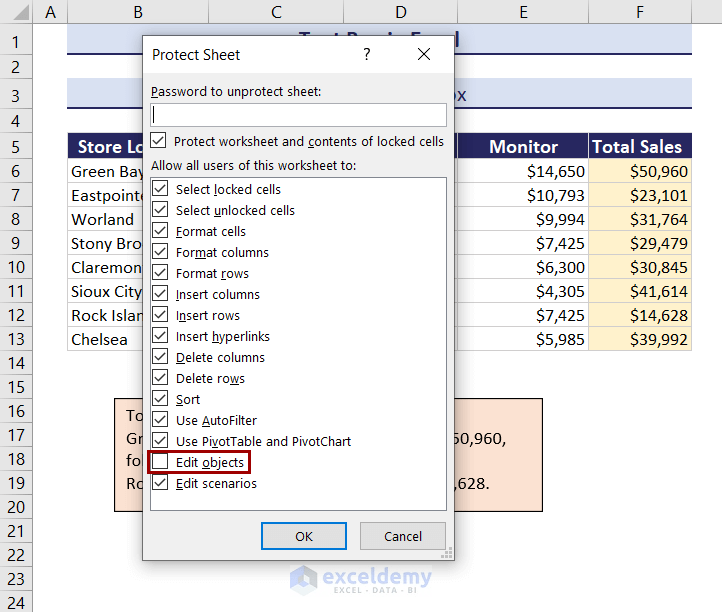
Task: Select the $29,479 Total Sales cell
Action: click(x=640, y=243)
